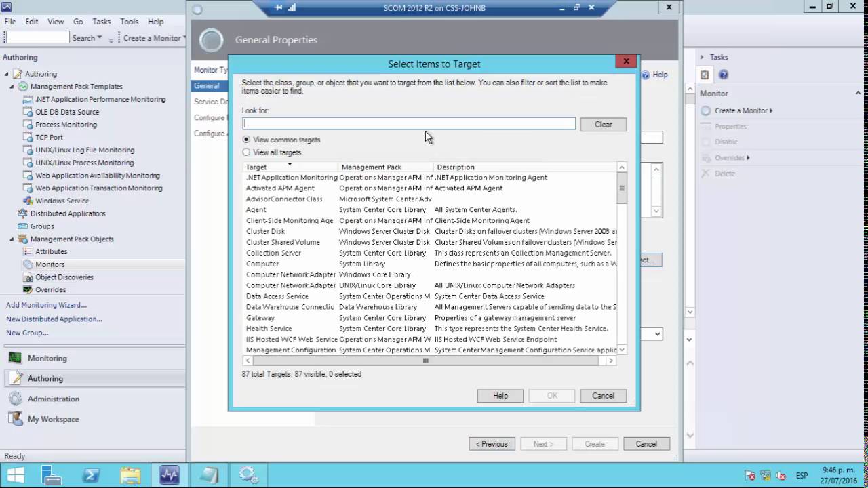Select Object Discoveries node icon
This screenshot has height=488, width=868.
click(x=28, y=277)
